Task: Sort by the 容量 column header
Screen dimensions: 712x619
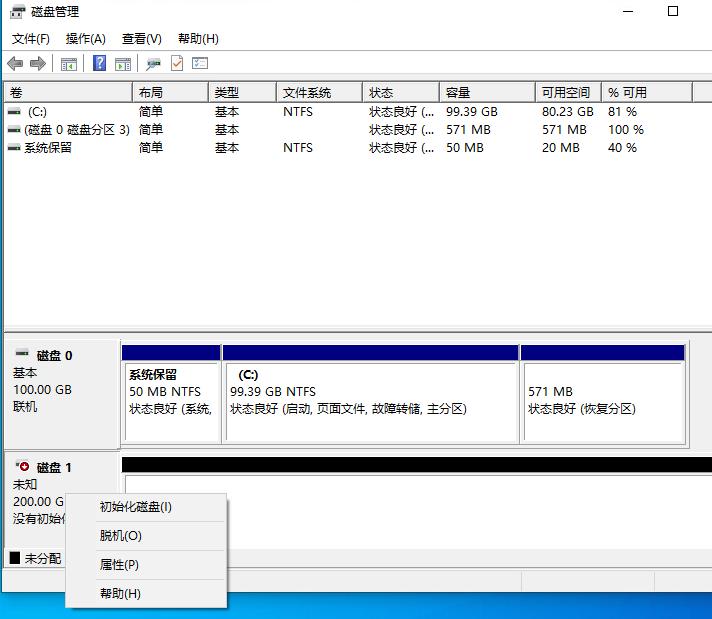Action: pyautogui.click(x=488, y=93)
